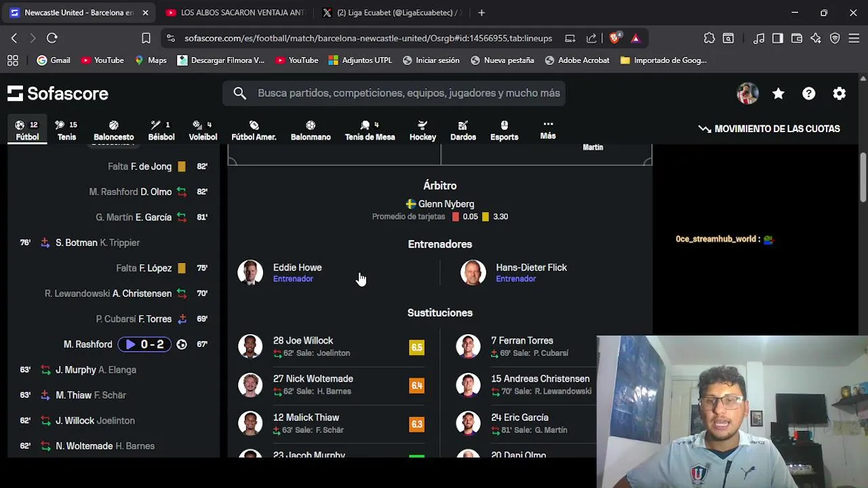Click the Brave Shields lion icon
The height and width of the screenshot is (488, 868).
(614, 38)
